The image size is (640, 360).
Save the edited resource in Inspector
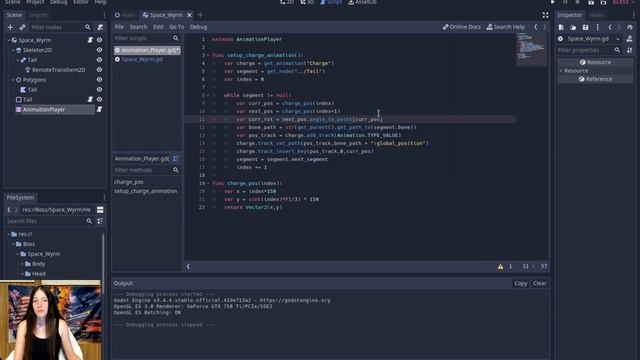point(585,27)
